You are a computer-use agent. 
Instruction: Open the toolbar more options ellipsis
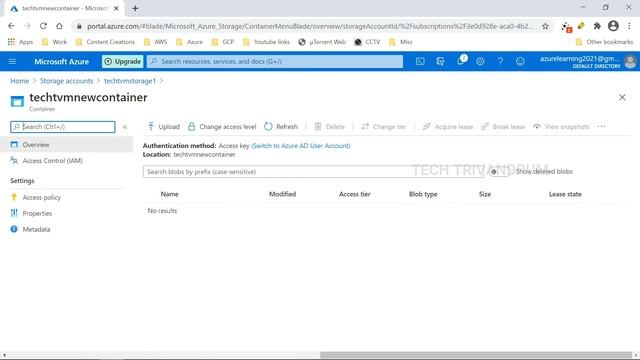601,127
